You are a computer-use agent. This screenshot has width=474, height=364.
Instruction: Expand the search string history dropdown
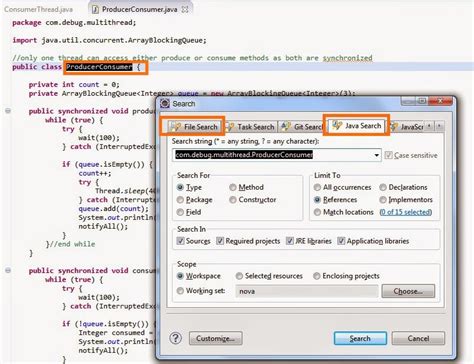(x=377, y=155)
